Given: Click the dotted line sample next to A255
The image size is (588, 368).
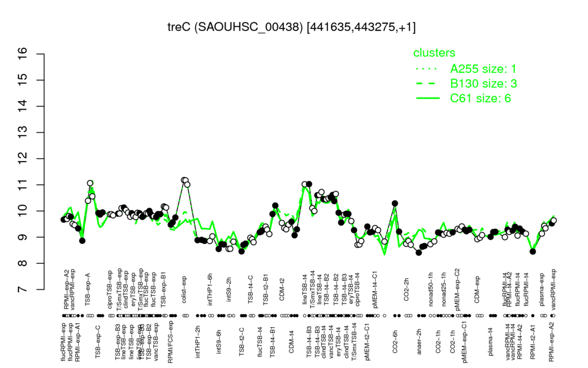Looking at the screenshot, I should tap(427, 69).
